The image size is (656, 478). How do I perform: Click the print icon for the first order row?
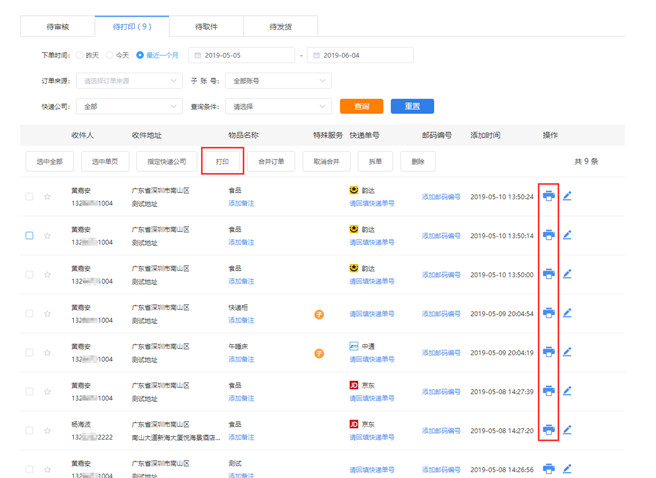point(548,196)
